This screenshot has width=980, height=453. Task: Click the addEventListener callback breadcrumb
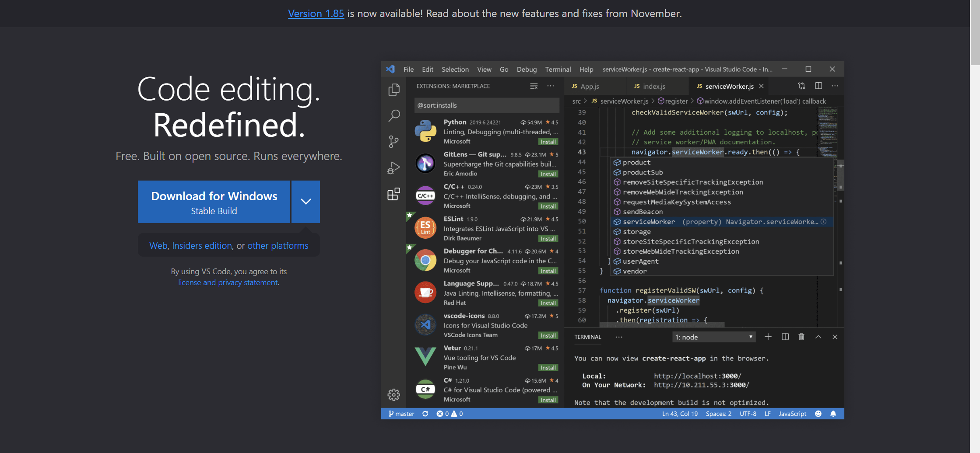click(762, 101)
